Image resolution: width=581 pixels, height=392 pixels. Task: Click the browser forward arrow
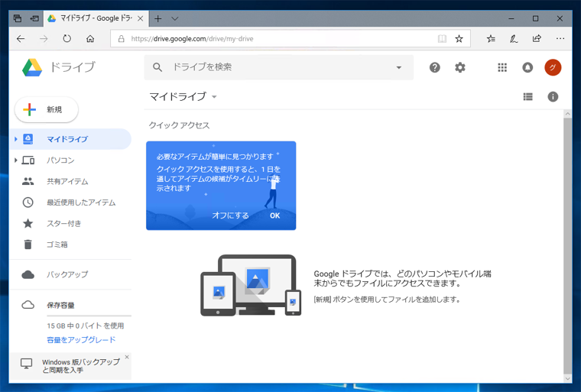click(44, 38)
